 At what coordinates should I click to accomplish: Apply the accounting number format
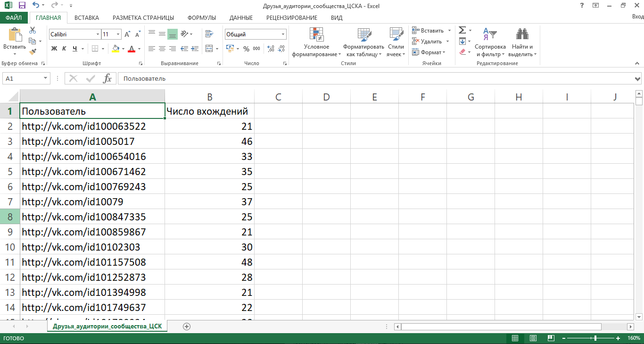pyautogui.click(x=230, y=49)
